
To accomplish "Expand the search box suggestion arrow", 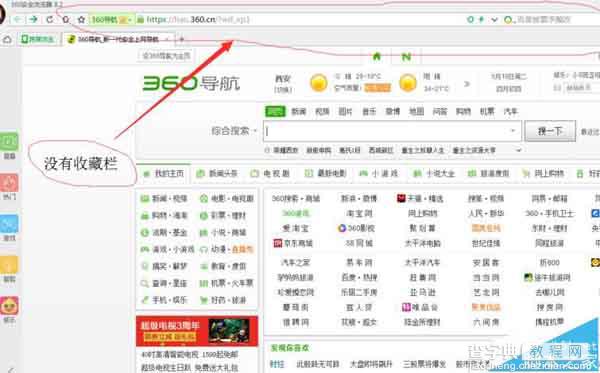I will point(513,131).
